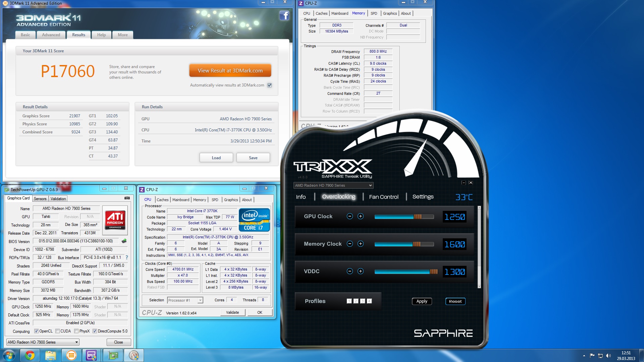Click the Save button in Run Details
644x362 pixels.
point(253,158)
